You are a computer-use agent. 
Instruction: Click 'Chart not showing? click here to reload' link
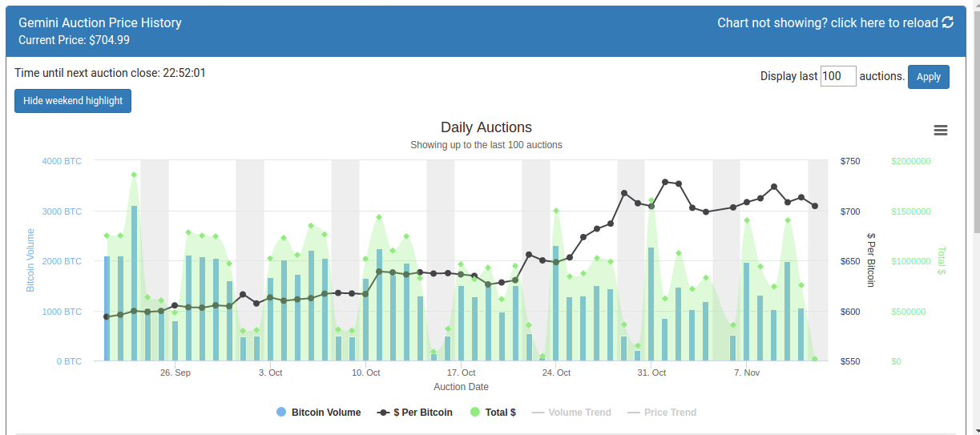827,22
